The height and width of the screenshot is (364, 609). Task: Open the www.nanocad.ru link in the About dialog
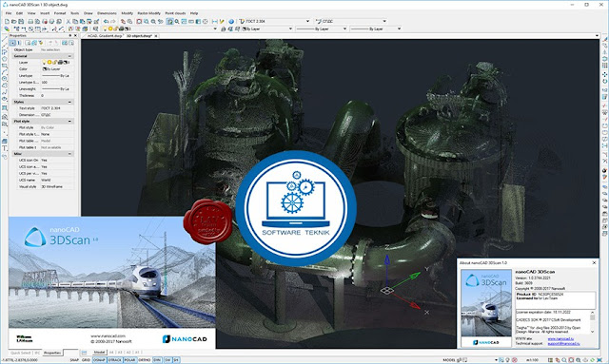pos(560,338)
